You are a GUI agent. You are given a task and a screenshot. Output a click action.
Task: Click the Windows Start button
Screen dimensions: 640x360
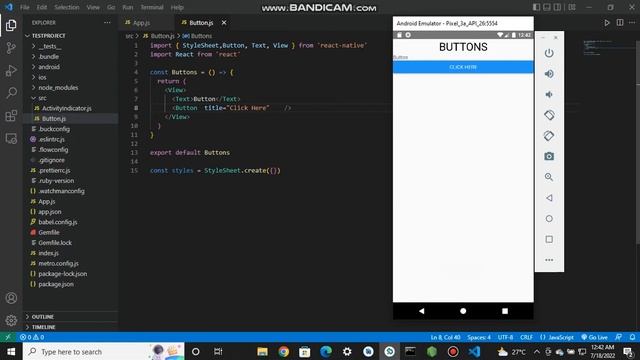coord(11,351)
